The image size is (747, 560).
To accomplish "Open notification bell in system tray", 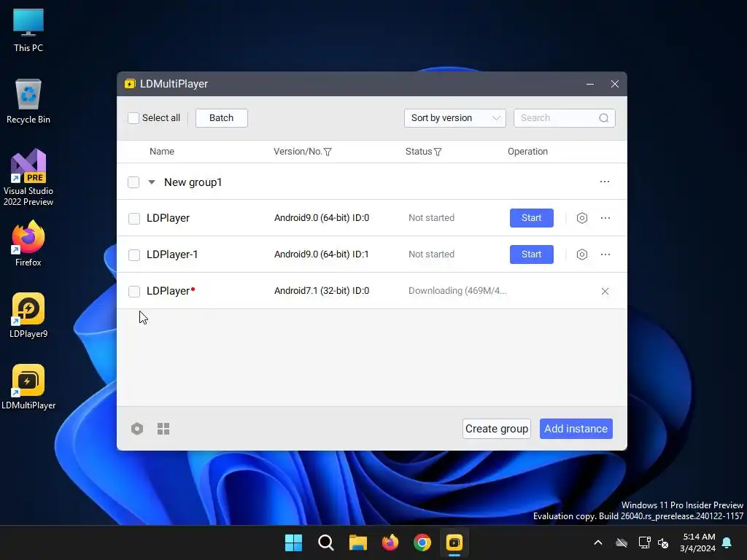I will point(727,542).
